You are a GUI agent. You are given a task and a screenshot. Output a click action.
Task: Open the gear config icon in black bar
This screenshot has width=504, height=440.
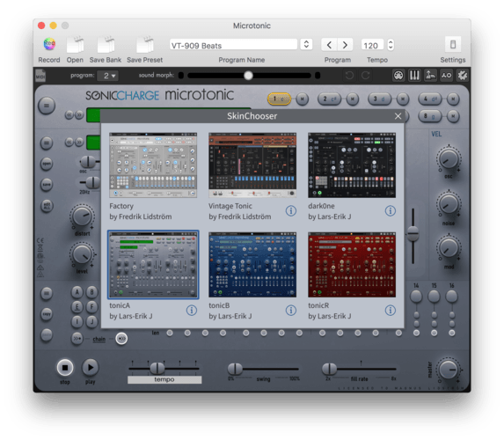[x=462, y=76]
